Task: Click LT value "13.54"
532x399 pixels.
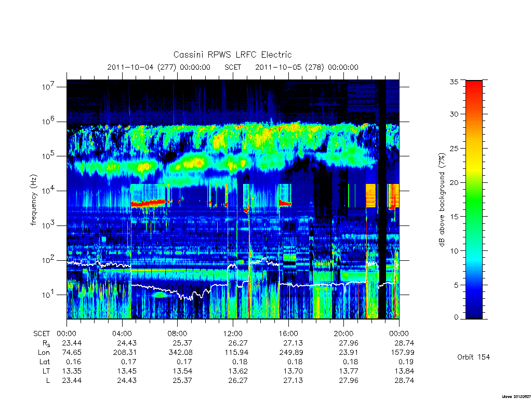Action: [182, 371]
